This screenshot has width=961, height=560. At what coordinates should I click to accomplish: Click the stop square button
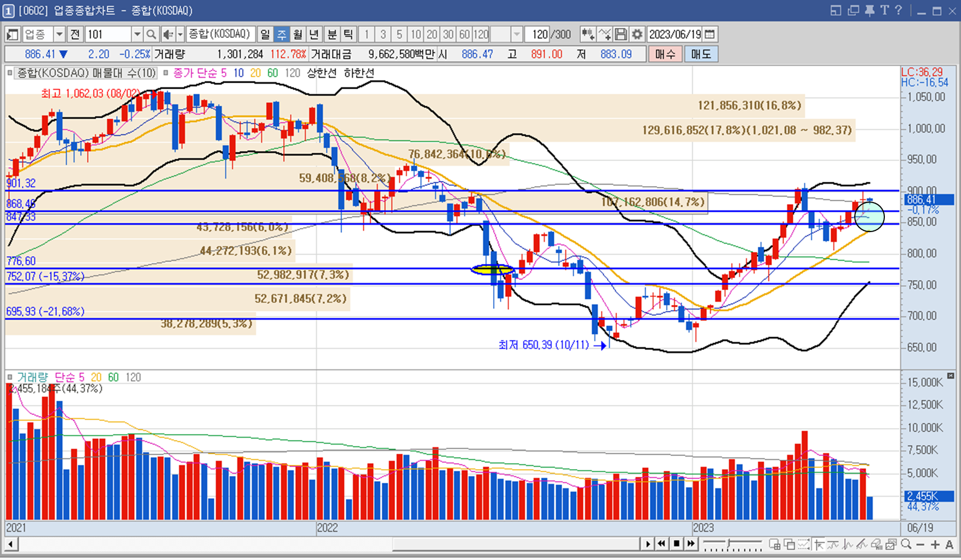tap(677, 544)
